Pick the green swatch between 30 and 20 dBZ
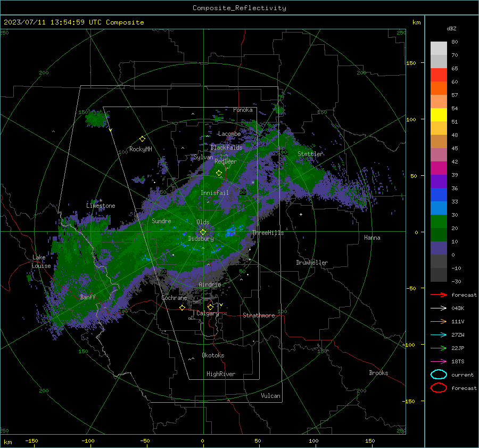The width and height of the screenshot is (479, 448). [439, 222]
